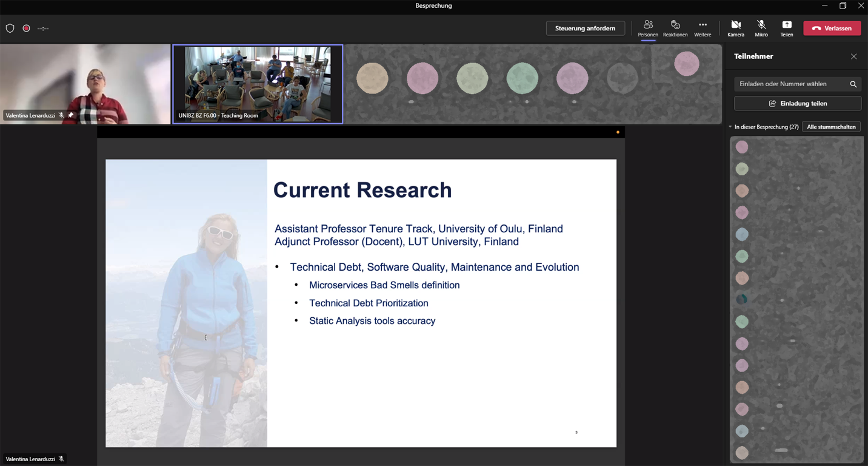
Task: Click the red recording indicator icon
Action: (26, 29)
